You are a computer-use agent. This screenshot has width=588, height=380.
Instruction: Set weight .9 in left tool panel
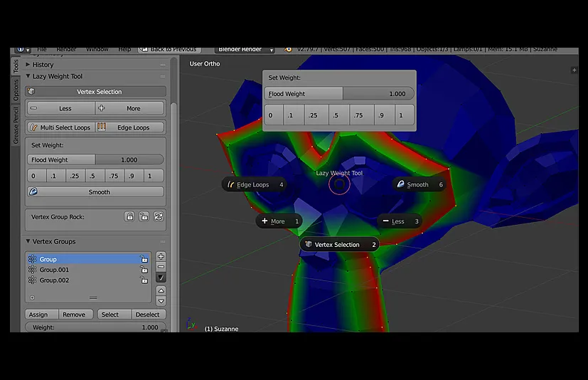click(x=134, y=176)
